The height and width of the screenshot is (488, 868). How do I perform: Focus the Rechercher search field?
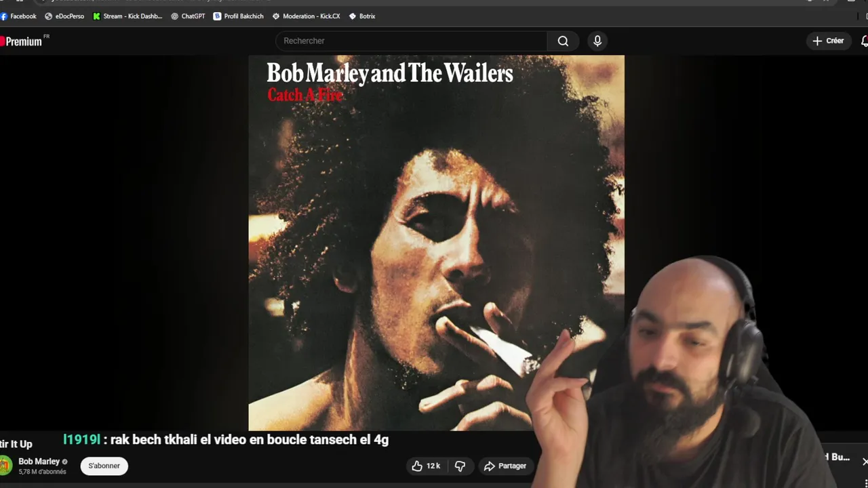(x=411, y=41)
